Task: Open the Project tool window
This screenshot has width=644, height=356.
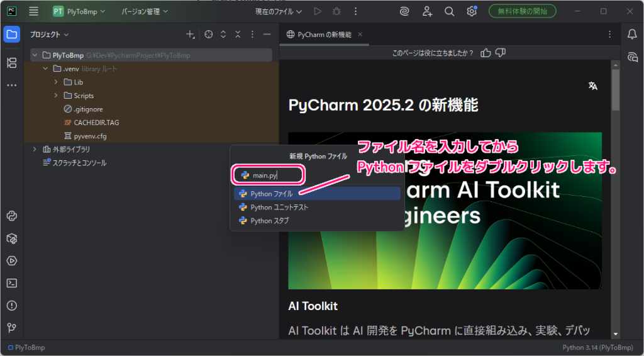Action: coord(12,35)
